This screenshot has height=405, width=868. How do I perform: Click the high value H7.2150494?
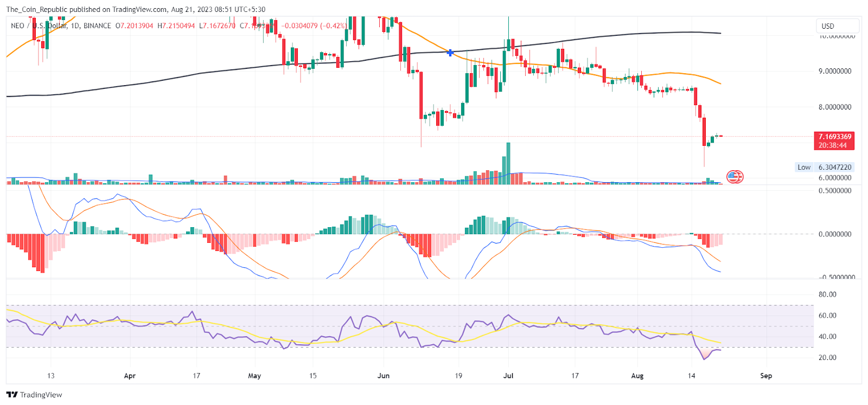(176, 25)
